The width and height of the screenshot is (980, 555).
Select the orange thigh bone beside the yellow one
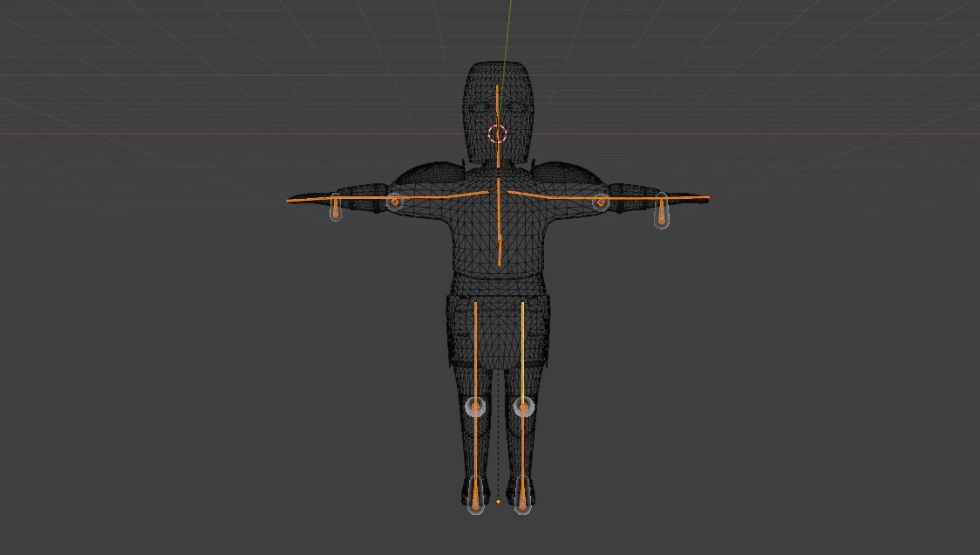(x=476, y=353)
